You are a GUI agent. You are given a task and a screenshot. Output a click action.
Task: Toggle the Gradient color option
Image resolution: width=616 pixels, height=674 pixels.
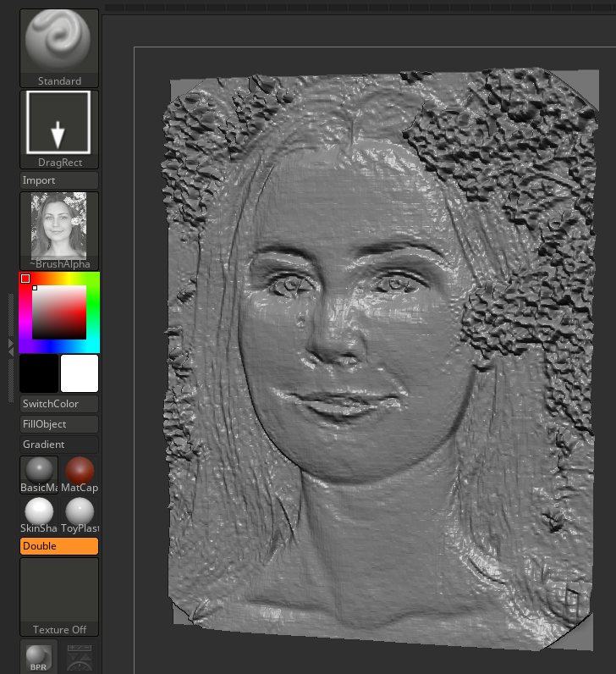coord(58,445)
